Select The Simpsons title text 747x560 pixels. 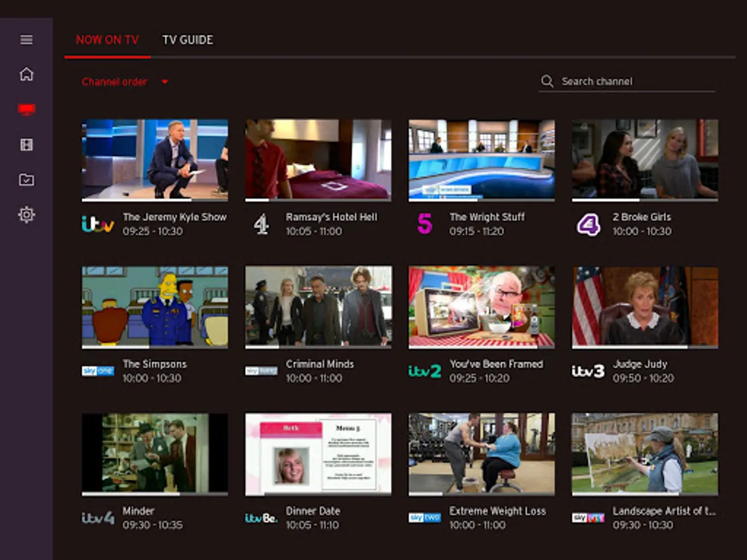[x=154, y=364]
